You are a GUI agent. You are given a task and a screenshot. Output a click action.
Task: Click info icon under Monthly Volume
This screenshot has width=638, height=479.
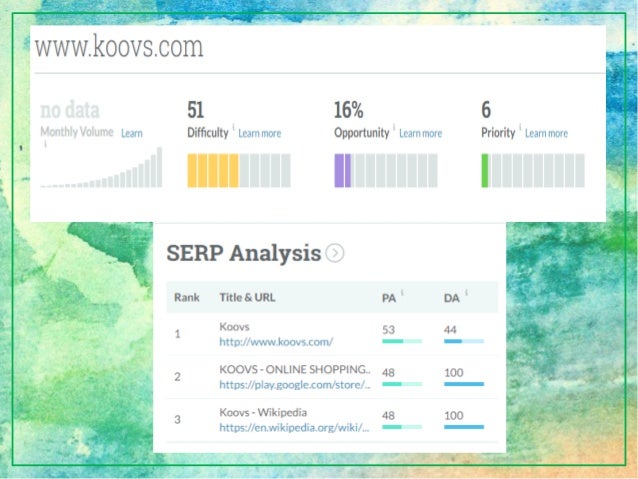point(45,144)
